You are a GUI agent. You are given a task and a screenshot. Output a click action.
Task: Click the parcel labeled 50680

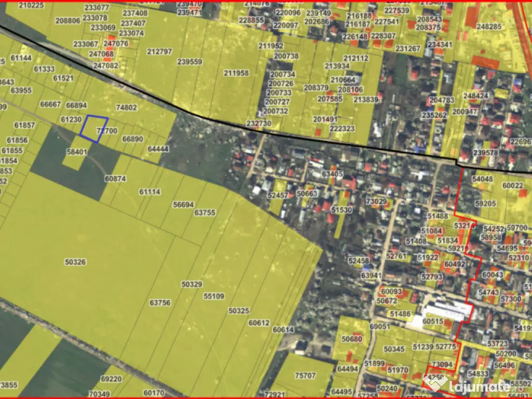(x=352, y=339)
